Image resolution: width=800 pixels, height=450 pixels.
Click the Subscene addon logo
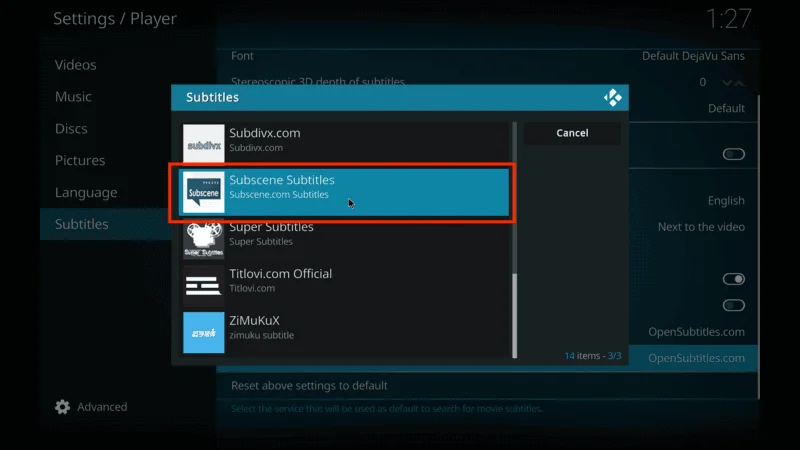pyautogui.click(x=204, y=192)
